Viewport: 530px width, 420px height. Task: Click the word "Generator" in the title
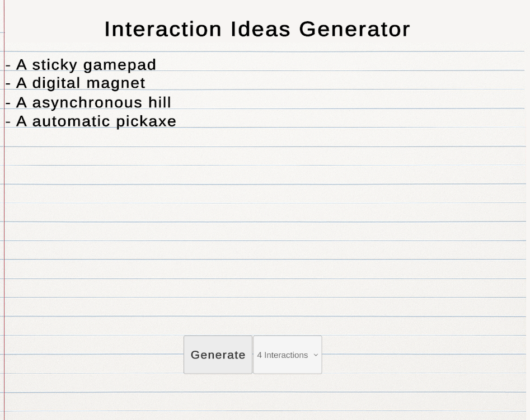pos(355,30)
